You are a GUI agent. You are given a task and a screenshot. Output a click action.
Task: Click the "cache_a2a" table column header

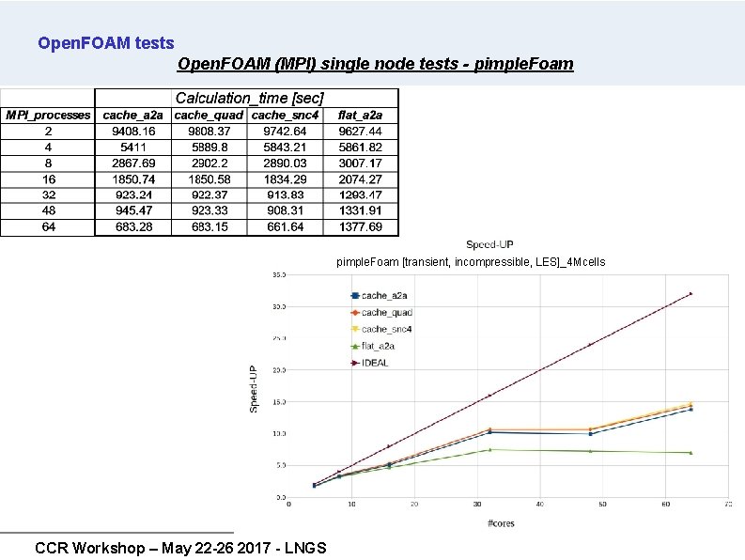pos(133,115)
